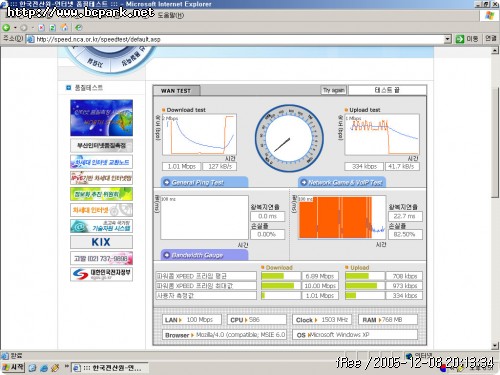Click the vertical scrollbar down arrow
This screenshot has width=500, height=375.
[x=495, y=345]
